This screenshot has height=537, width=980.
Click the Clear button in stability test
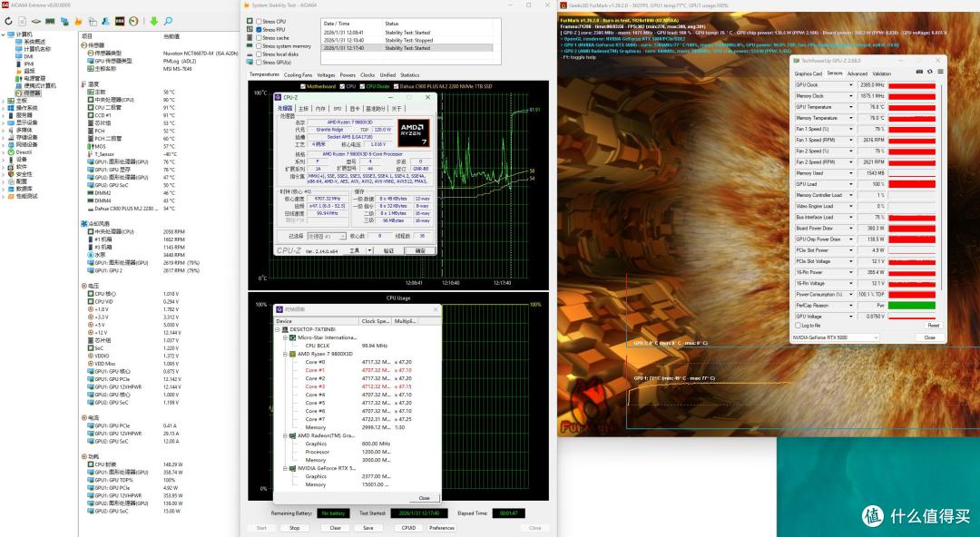point(335,528)
